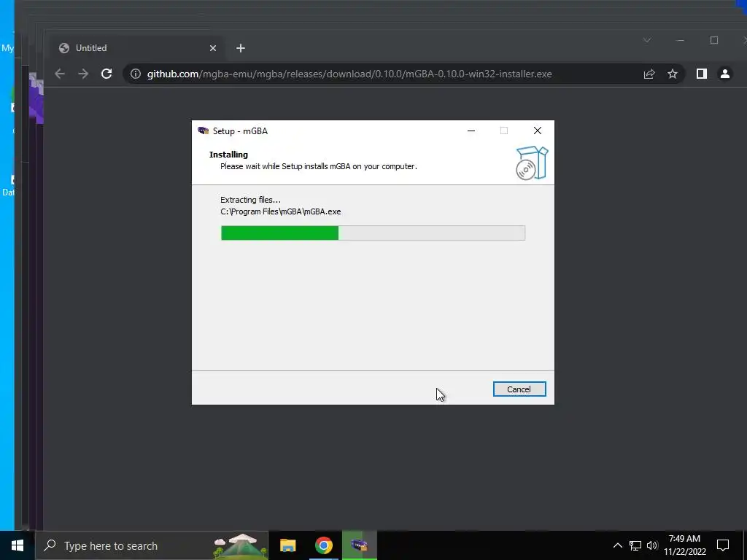This screenshot has height=560, width=747.
Task: Open a new Chrome tab
Action: (241, 48)
